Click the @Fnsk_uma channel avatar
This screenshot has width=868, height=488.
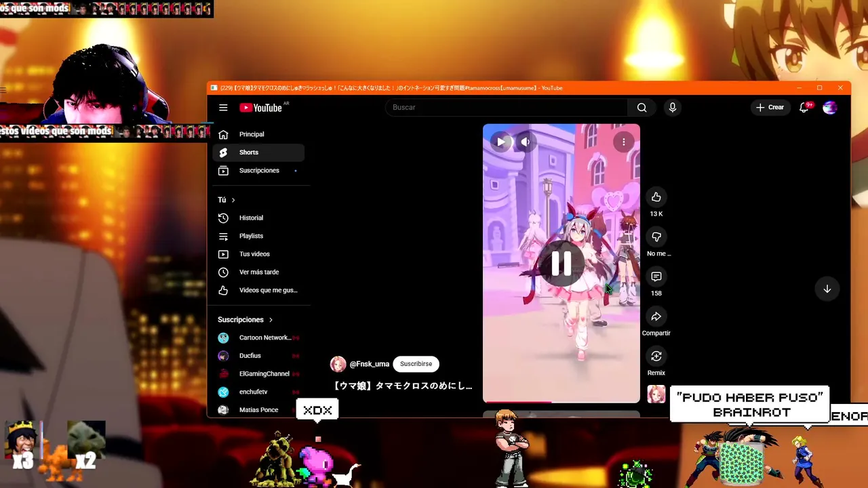338,364
